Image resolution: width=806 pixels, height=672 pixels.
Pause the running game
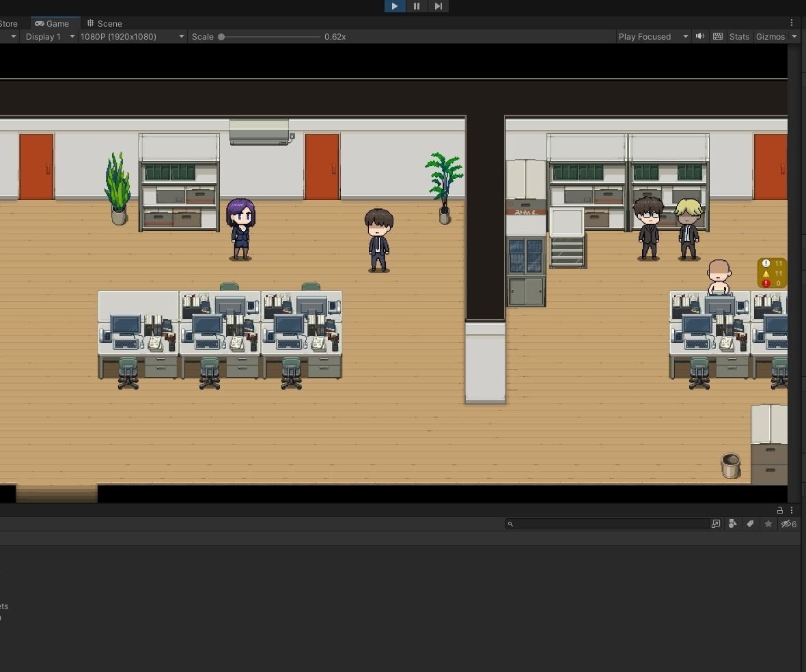point(417,6)
